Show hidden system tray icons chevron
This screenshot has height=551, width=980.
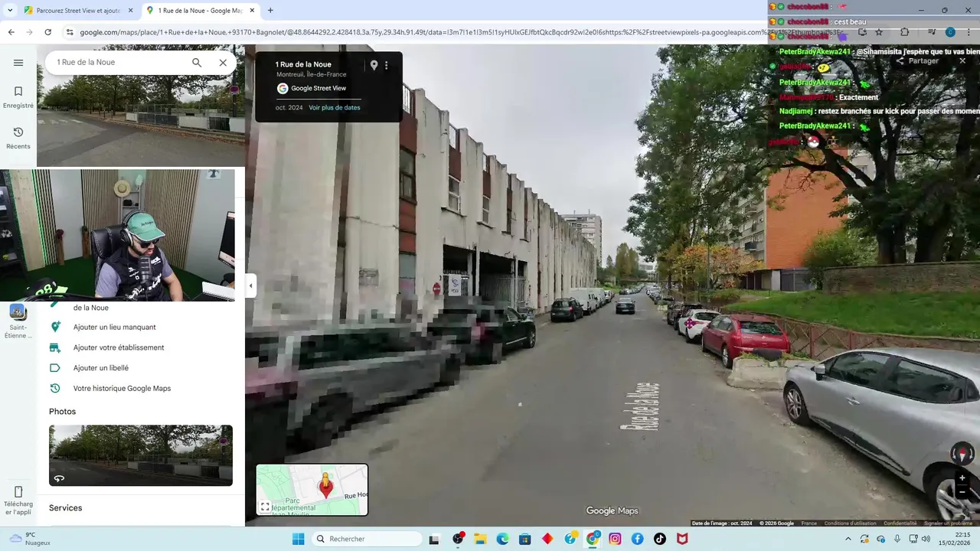(848, 539)
